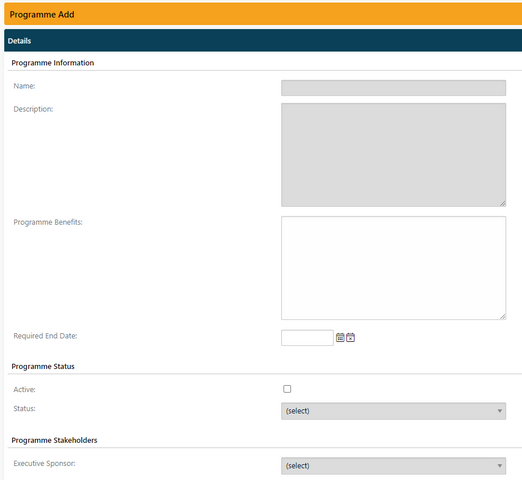Click the Programme Benefits box resize handle
The image size is (522, 480).
pyautogui.click(x=503, y=316)
